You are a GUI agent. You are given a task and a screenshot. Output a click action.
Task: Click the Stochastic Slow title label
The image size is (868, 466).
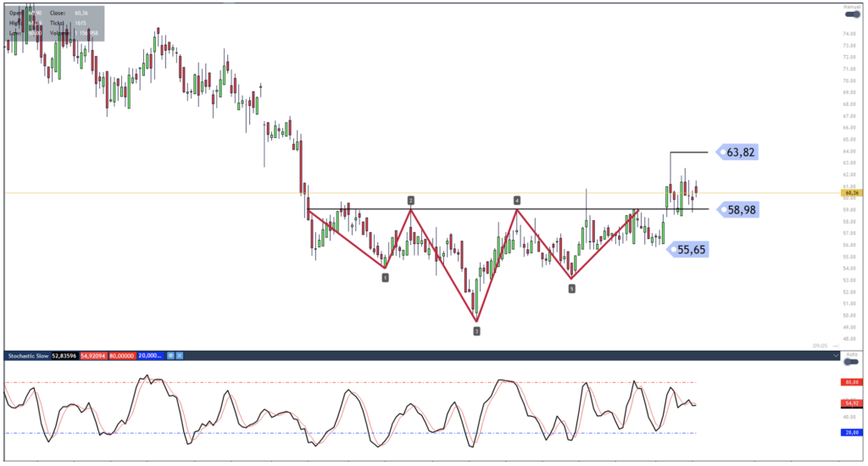tap(27, 357)
